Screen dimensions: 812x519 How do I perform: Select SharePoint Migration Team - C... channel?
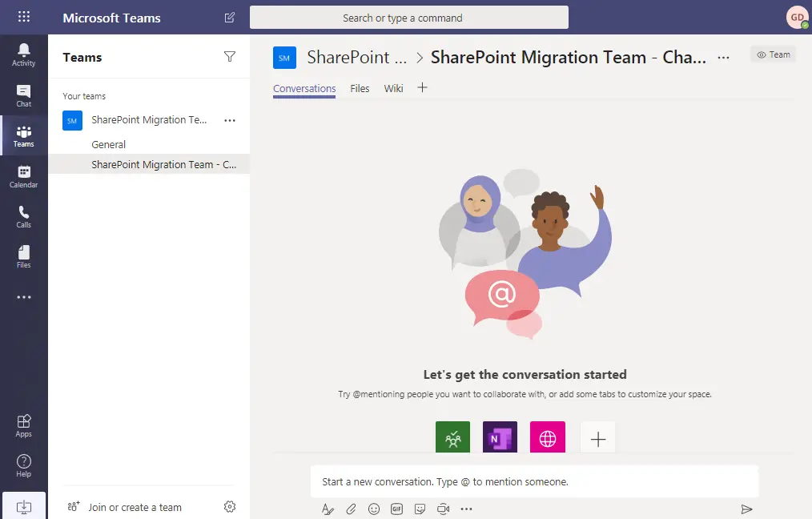coord(149,165)
